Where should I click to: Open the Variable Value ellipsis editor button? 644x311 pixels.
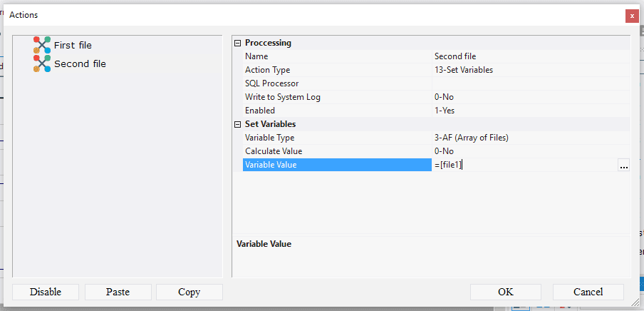coord(623,165)
